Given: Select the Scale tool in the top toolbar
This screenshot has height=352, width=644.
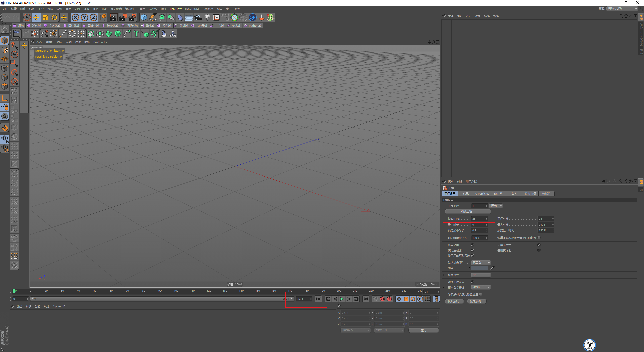Looking at the screenshot, I should pos(45,17).
